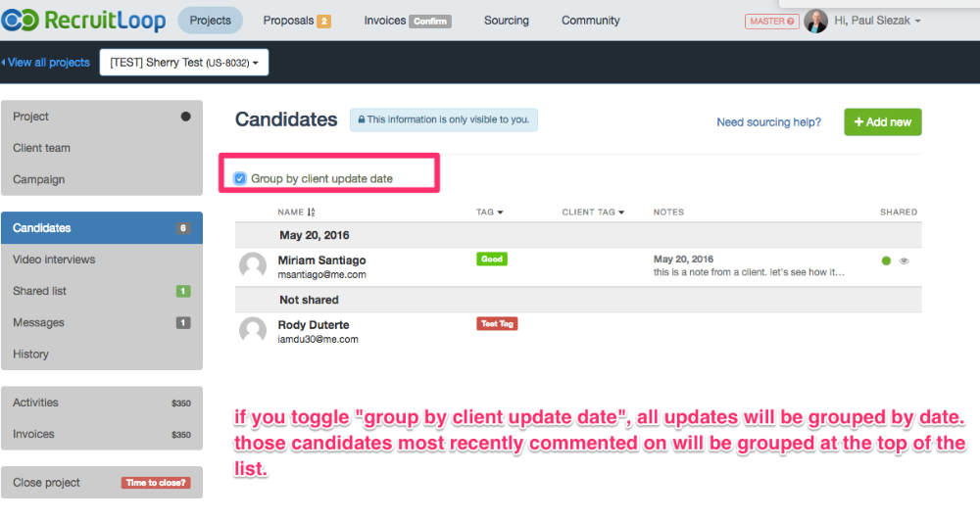Click the Shared list count badge
The width and height of the screenshot is (980, 522).
click(182, 291)
